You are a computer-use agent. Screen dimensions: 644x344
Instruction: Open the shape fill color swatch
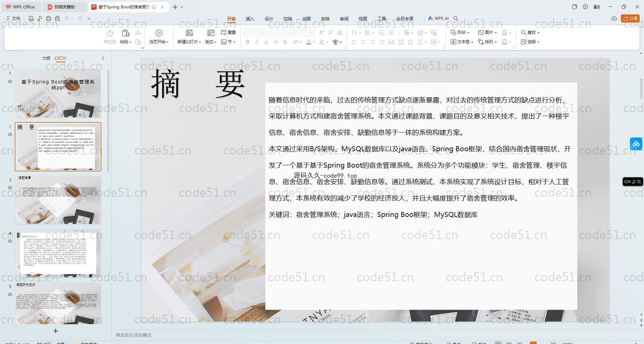[x=504, y=33]
